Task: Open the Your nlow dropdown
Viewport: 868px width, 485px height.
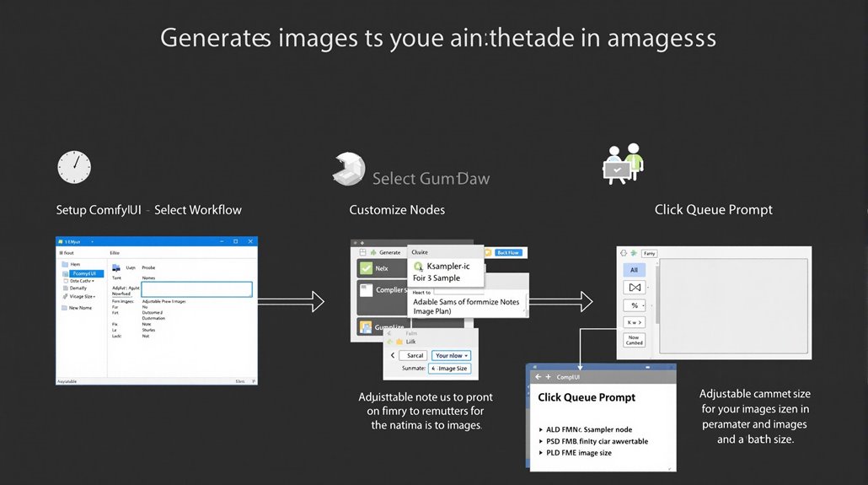Action: tap(451, 355)
